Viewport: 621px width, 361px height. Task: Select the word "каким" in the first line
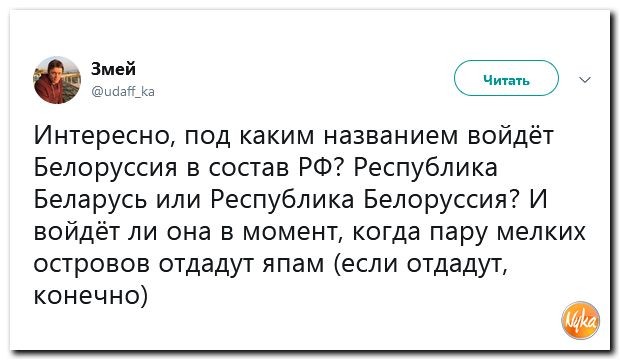click(x=277, y=135)
